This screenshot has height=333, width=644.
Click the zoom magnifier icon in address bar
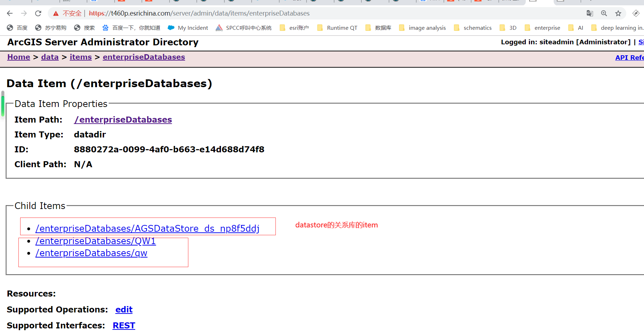tap(604, 13)
